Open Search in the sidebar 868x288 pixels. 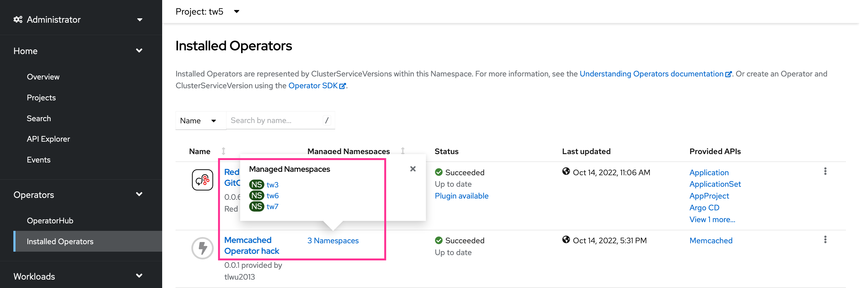(x=39, y=119)
